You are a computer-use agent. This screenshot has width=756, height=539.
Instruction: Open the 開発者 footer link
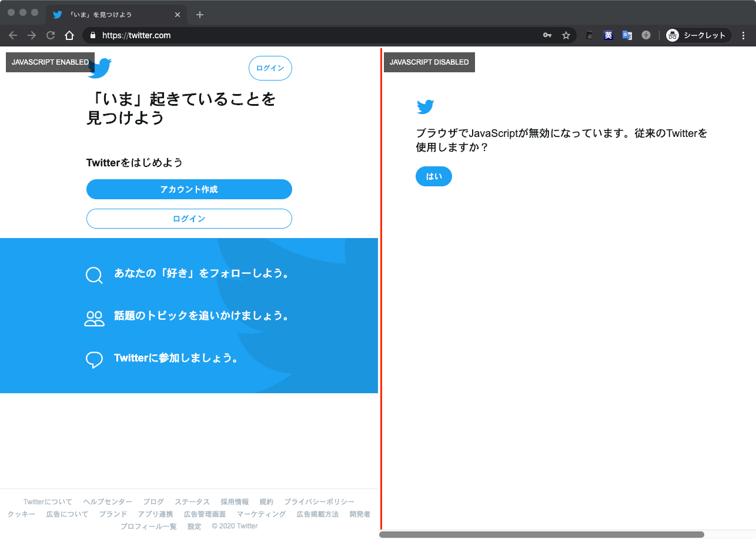click(x=360, y=514)
